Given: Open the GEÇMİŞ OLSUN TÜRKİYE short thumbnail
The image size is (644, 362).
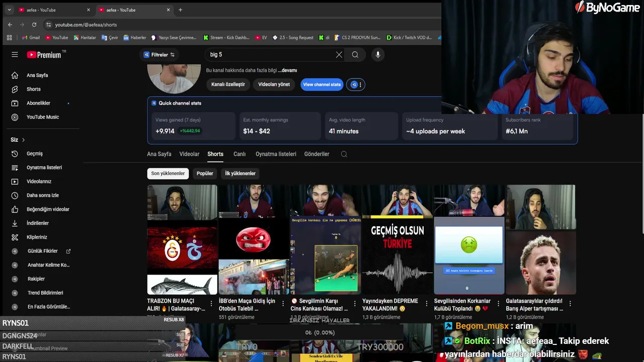Looking at the screenshot, I should point(397,239).
